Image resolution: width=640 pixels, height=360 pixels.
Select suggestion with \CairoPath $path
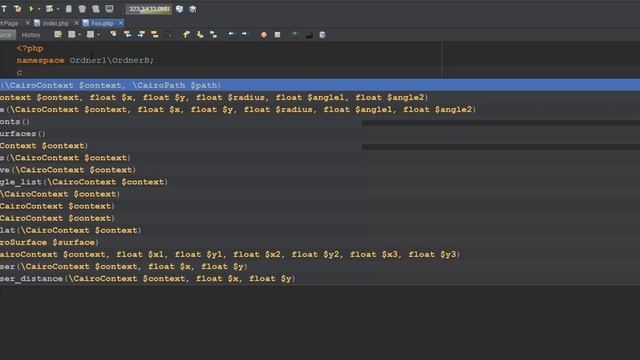pyautogui.click(x=320, y=85)
